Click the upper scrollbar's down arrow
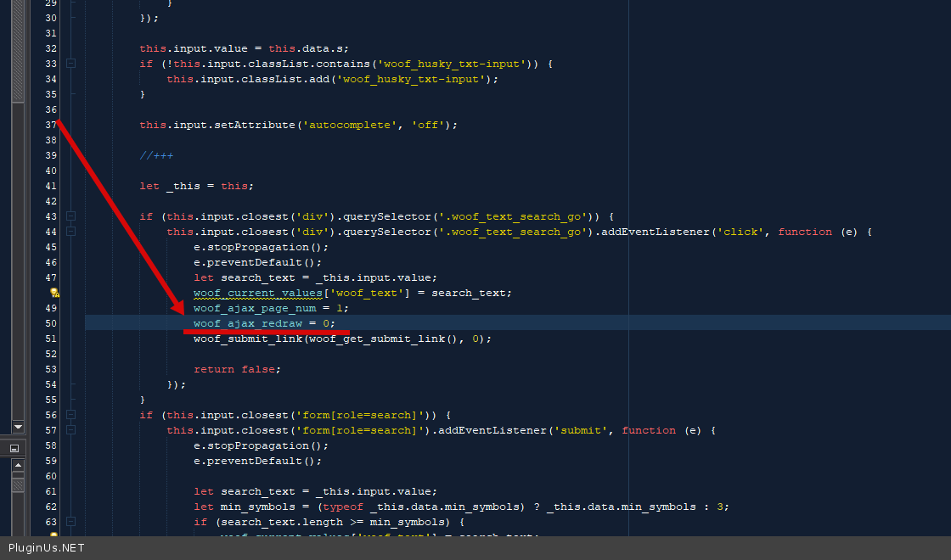951x560 pixels. (x=18, y=426)
